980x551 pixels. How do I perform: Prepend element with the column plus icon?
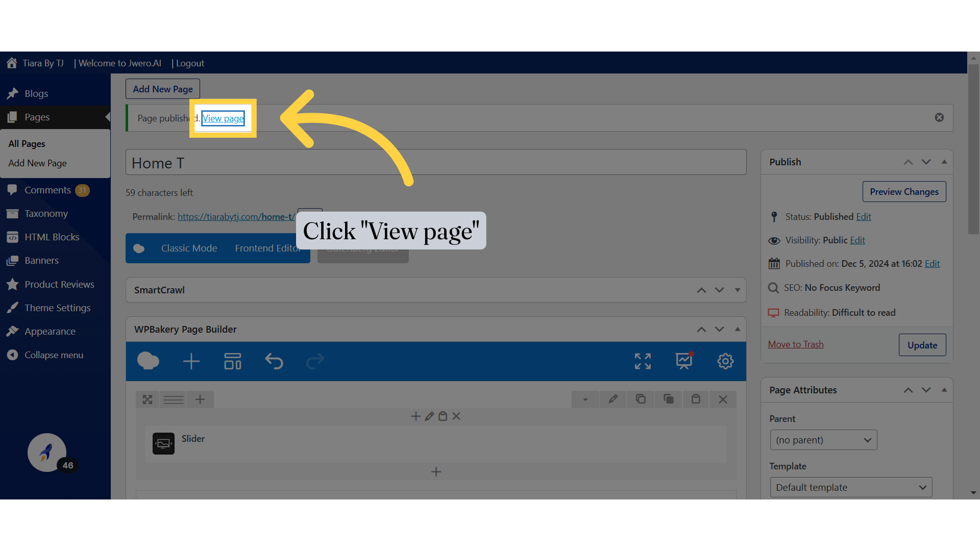click(416, 416)
